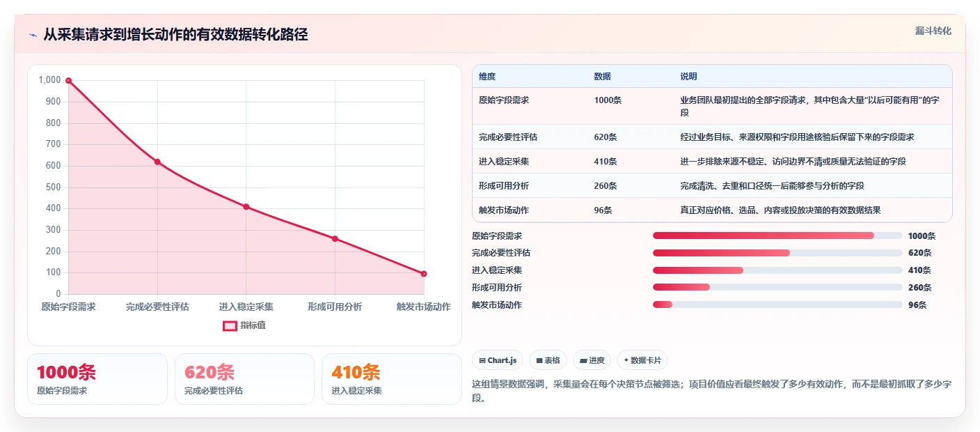Click the table row label 原始字段需求

(x=504, y=100)
